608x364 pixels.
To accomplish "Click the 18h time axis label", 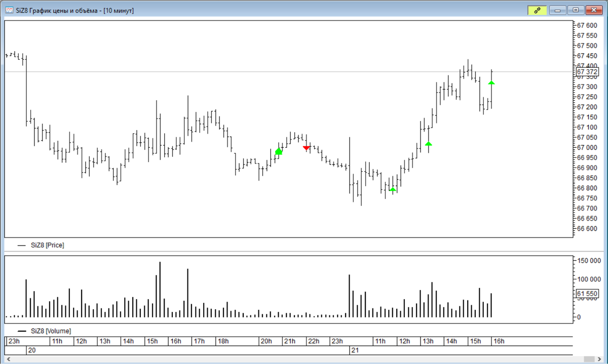I will click(x=222, y=341).
